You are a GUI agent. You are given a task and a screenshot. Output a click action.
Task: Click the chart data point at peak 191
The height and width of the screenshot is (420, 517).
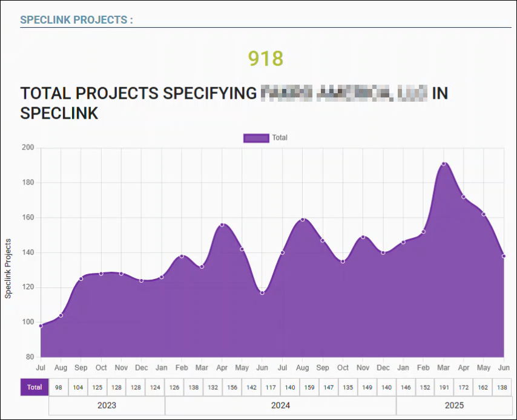pyautogui.click(x=444, y=164)
